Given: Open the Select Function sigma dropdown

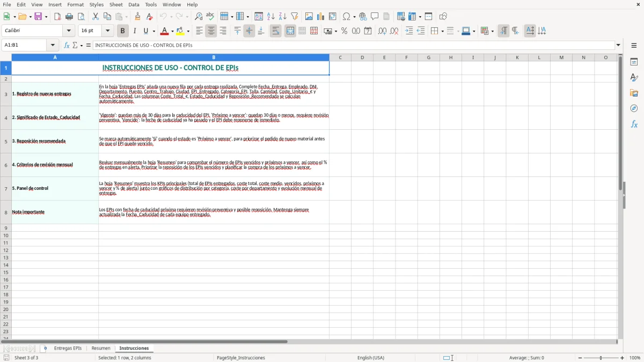Looking at the screenshot, I should tap(82, 46).
